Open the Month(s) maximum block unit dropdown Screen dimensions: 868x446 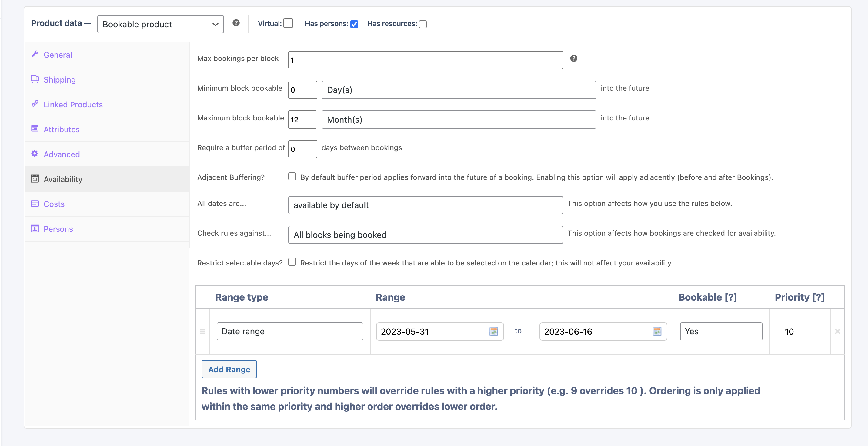459,120
